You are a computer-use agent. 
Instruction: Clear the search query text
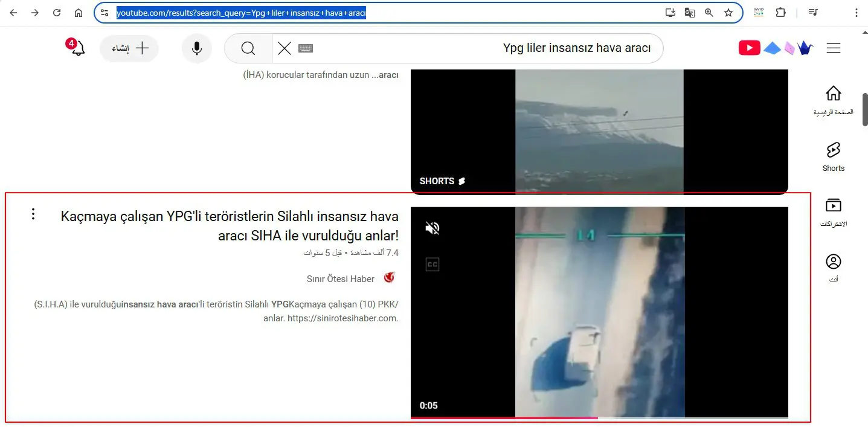[x=284, y=48]
